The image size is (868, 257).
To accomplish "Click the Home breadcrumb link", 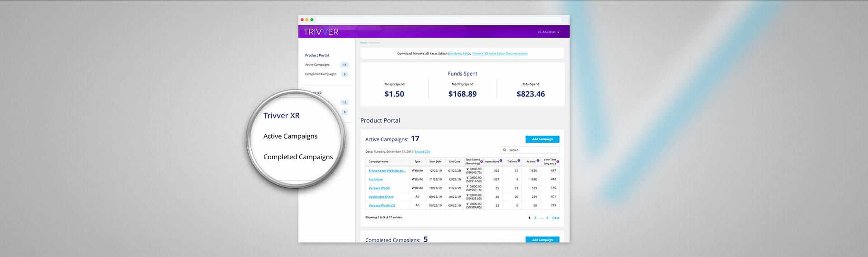I will [363, 43].
